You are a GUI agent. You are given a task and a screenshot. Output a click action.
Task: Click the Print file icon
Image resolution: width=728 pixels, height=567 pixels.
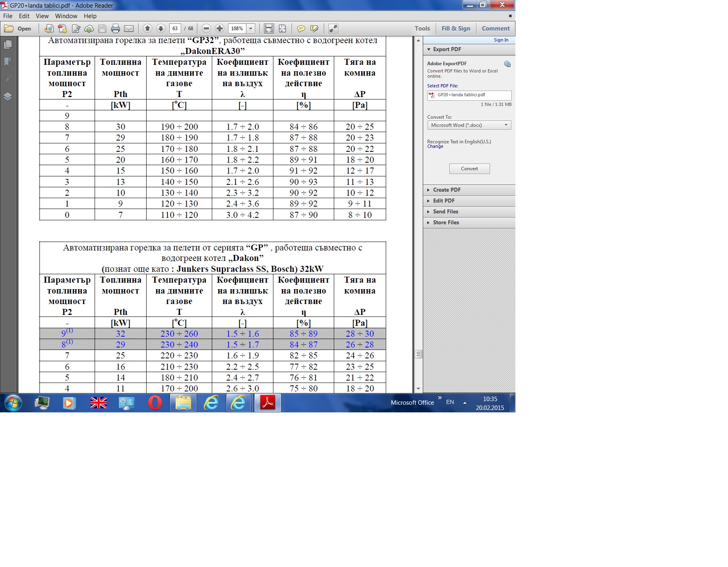116,29
